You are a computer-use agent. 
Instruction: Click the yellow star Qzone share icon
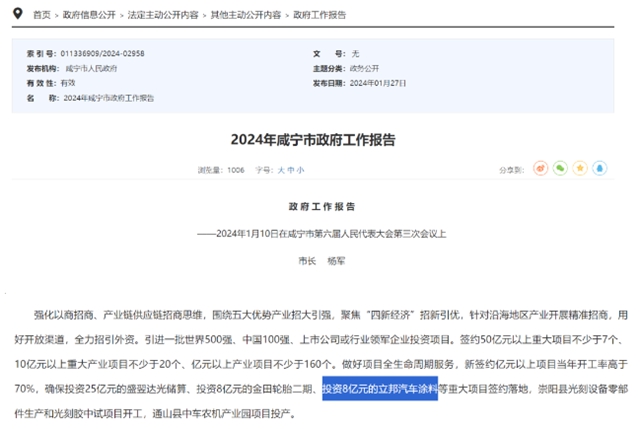[x=580, y=168]
